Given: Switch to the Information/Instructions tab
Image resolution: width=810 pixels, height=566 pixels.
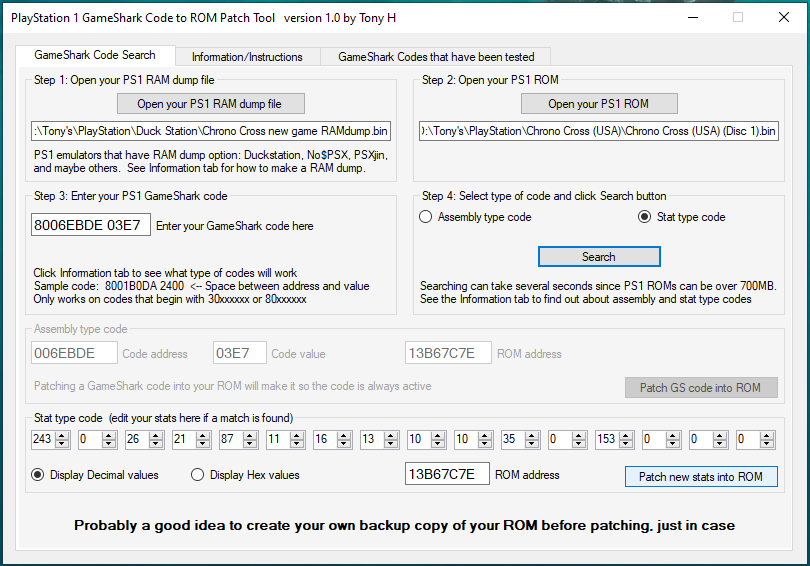Looking at the screenshot, I should [247, 57].
